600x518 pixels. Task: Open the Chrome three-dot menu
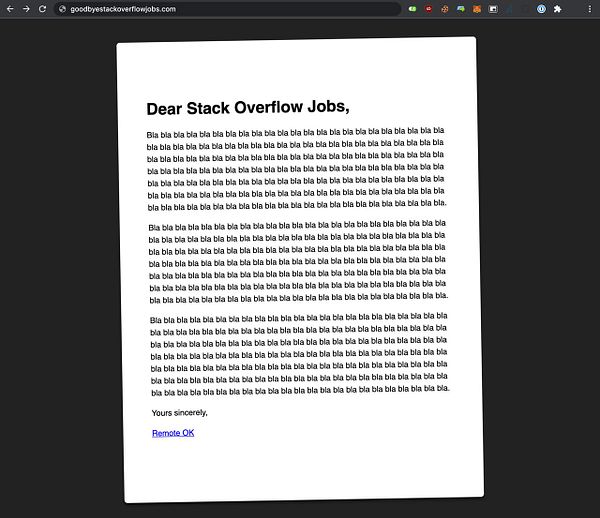pos(590,9)
